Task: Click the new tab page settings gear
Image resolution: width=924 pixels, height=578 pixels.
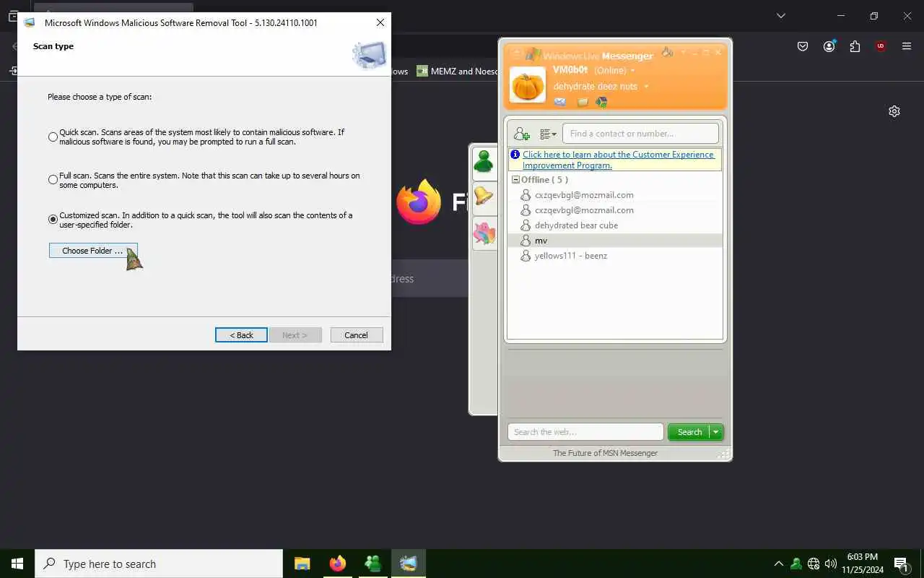Action: (x=894, y=111)
